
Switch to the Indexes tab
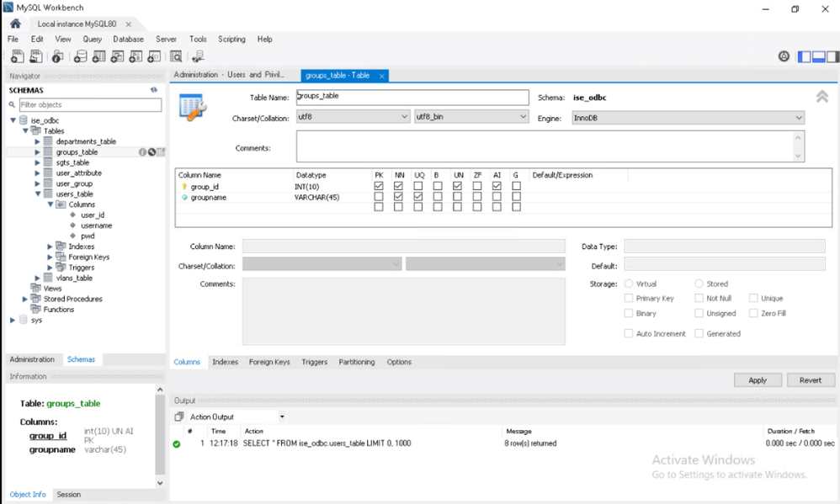point(225,362)
